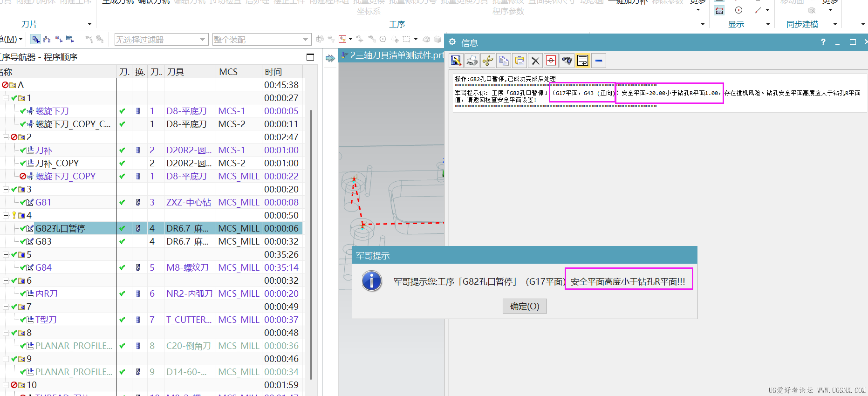This screenshot has width=868, height=396.
Task: Sort navigator by 名称 column header
Action: tap(58, 72)
